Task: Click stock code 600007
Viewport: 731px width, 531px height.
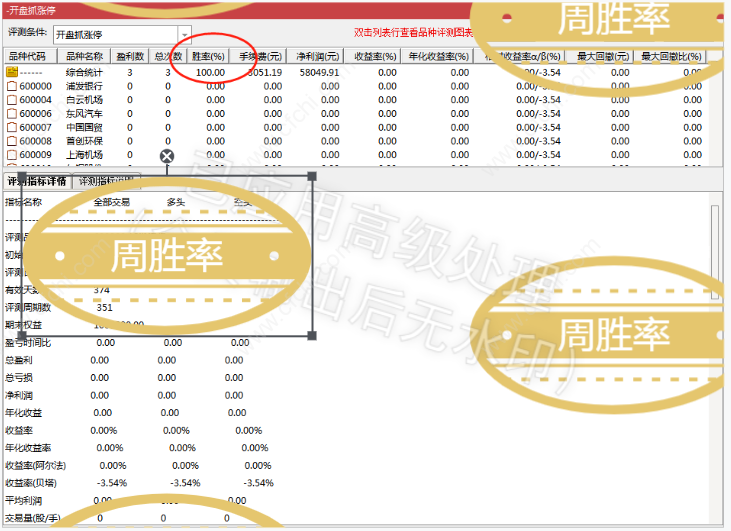Action: click(x=35, y=127)
